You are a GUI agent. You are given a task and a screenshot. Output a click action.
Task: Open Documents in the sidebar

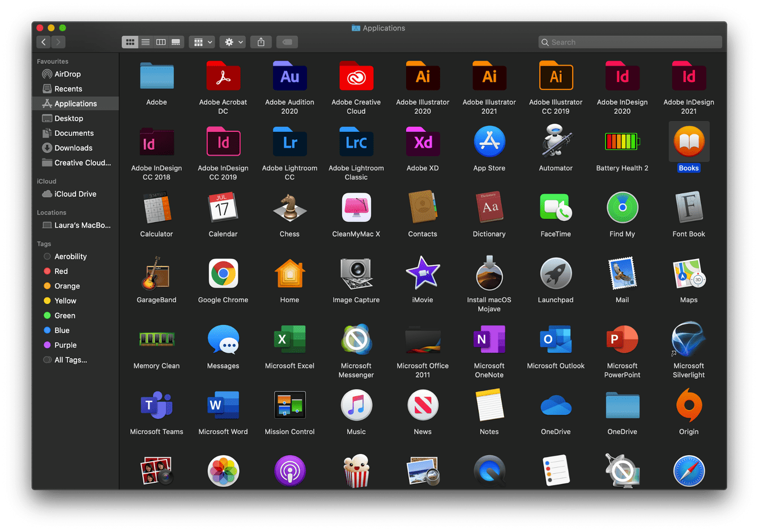point(76,133)
